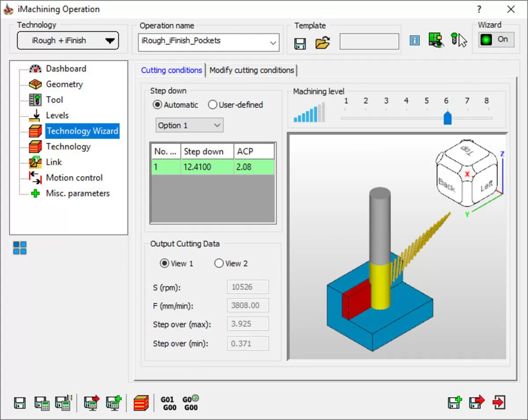The height and width of the screenshot is (420, 528).
Task: Click the Machining level slider handle
Action: click(447, 118)
